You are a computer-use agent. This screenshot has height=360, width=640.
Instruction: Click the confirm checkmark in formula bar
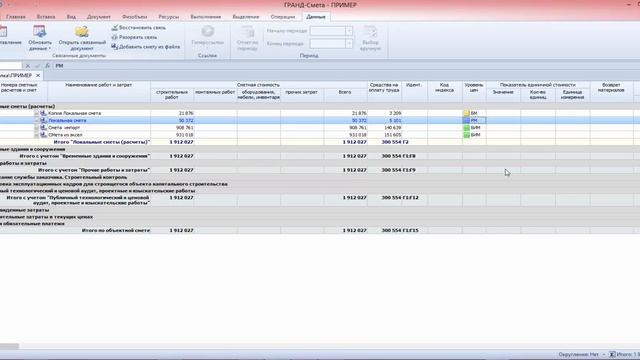pos(38,66)
